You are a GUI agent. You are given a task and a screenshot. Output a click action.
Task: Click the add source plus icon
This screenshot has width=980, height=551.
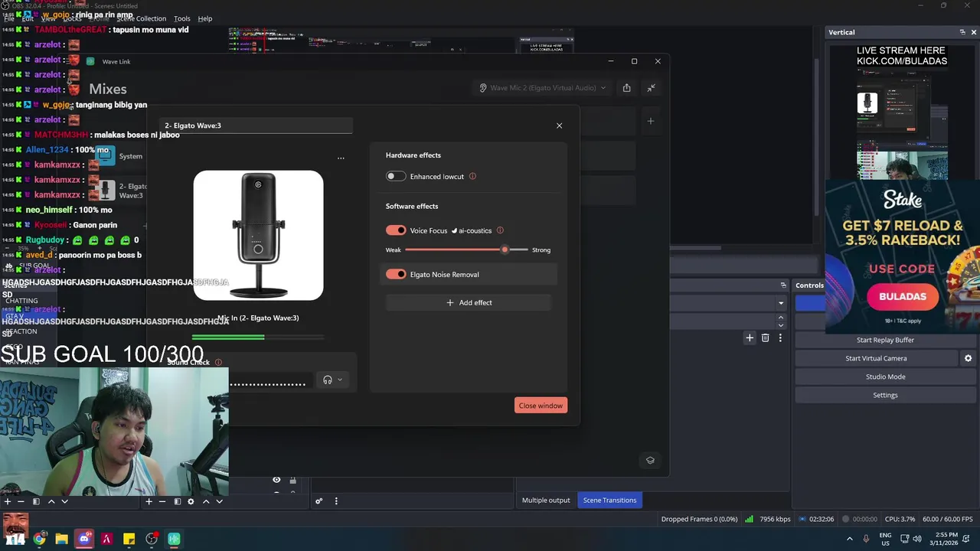click(149, 501)
